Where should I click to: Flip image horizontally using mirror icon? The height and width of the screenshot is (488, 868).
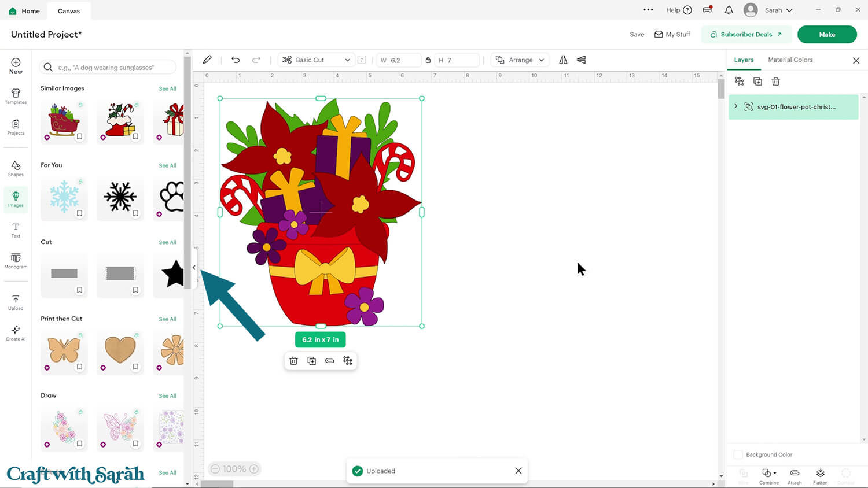563,60
